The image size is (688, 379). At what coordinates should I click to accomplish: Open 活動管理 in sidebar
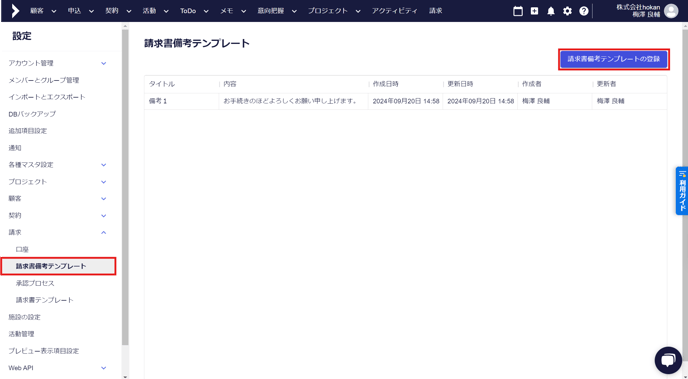(21, 334)
